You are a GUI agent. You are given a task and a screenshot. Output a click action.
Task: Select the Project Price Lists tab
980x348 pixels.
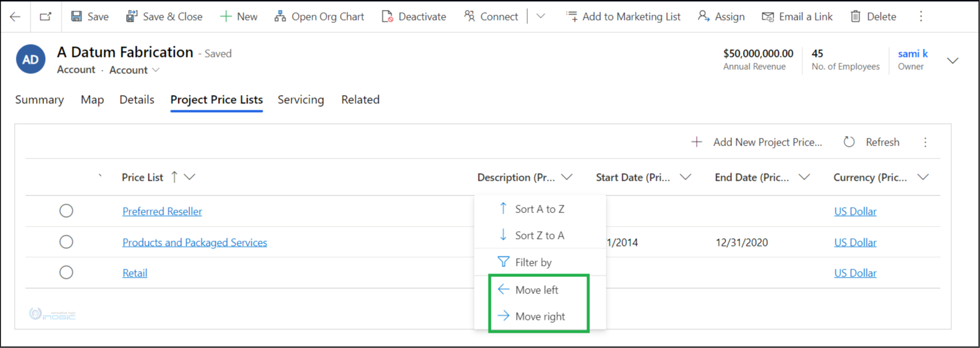[216, 100]
